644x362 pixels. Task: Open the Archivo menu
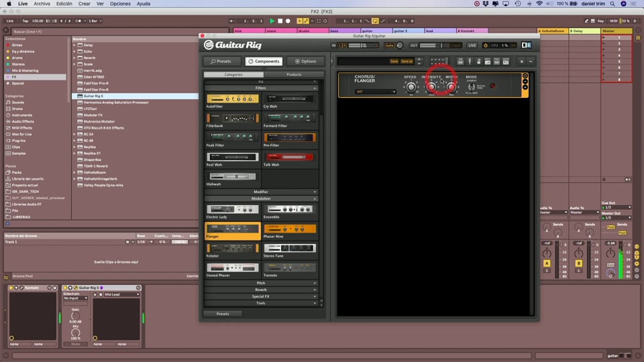(x=42, y=4)
